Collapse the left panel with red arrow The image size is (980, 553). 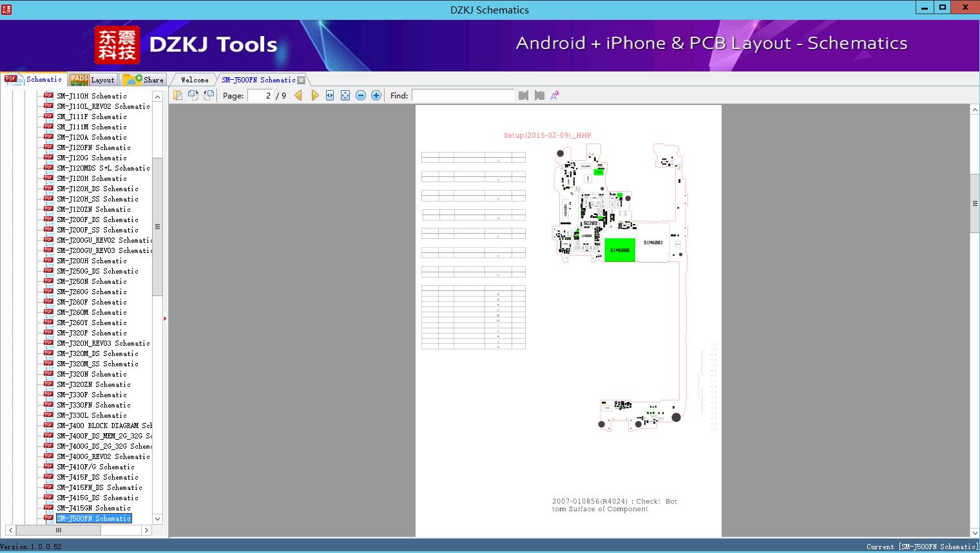[x=165, y=318]
